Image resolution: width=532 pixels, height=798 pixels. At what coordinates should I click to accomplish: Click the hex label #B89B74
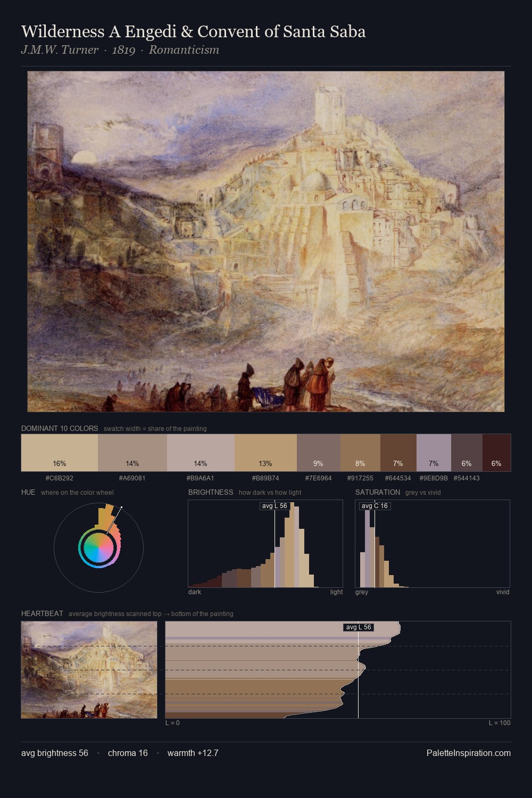pyautogui.click(x=265, y=478)
